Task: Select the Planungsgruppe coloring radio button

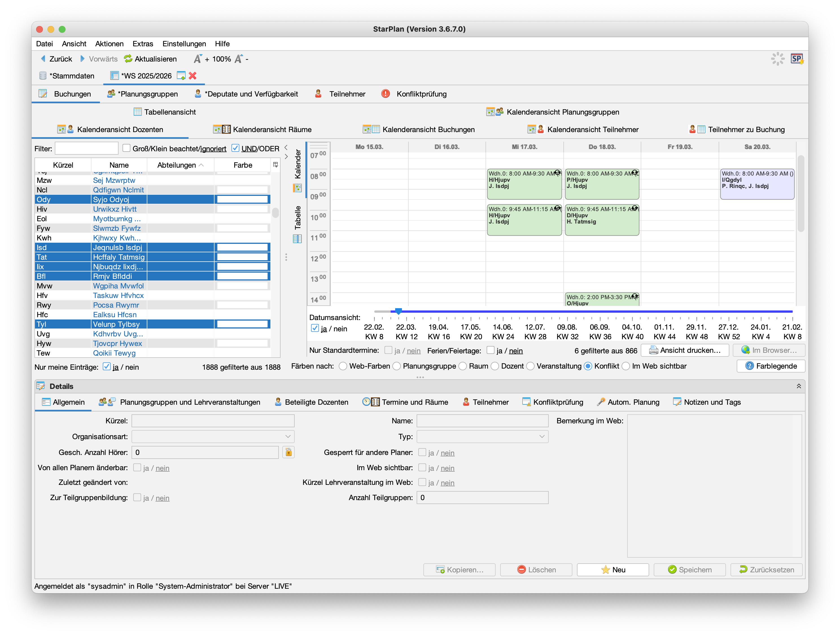Action: [x=397, y=366]
